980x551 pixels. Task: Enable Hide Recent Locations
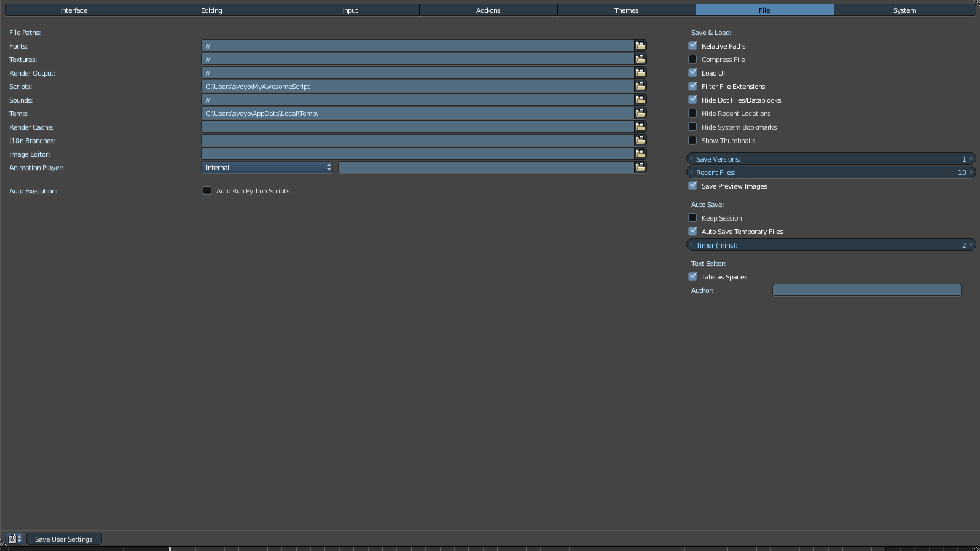[x=693, y=113]
